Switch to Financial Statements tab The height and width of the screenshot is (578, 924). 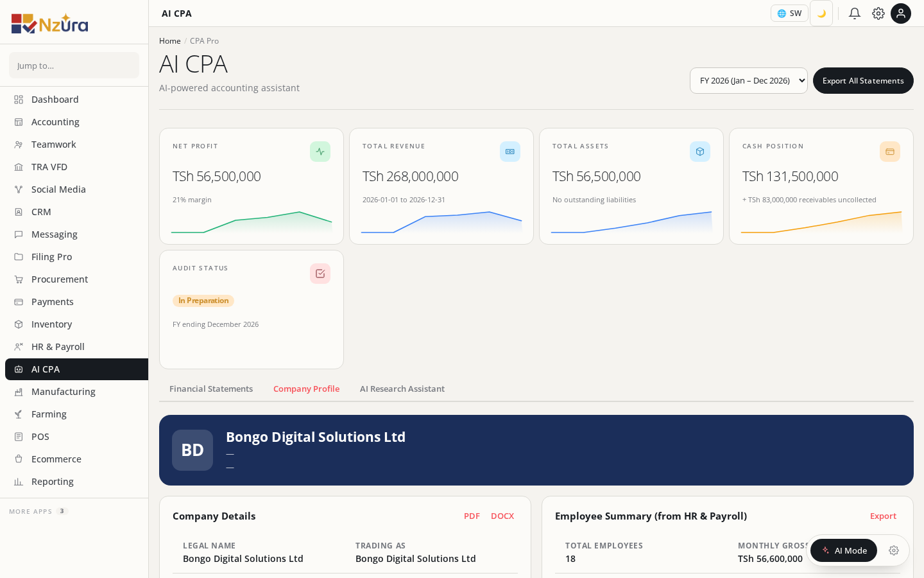(211, 389)
